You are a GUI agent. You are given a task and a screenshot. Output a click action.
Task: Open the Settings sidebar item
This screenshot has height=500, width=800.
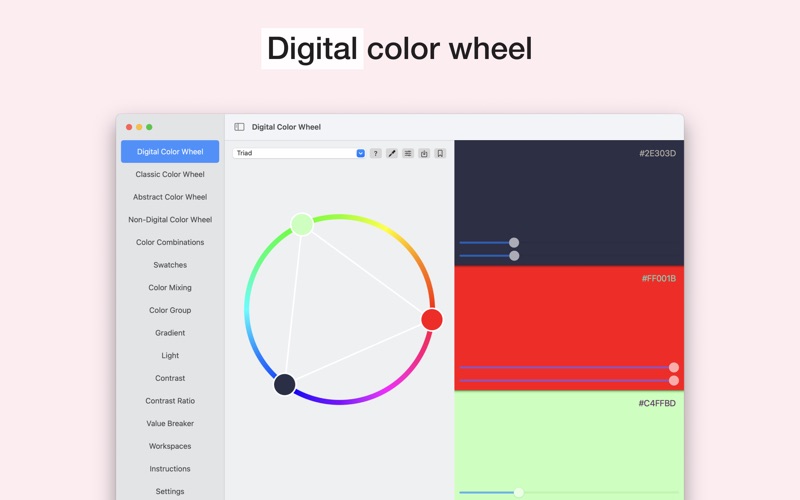pos(170,491)
